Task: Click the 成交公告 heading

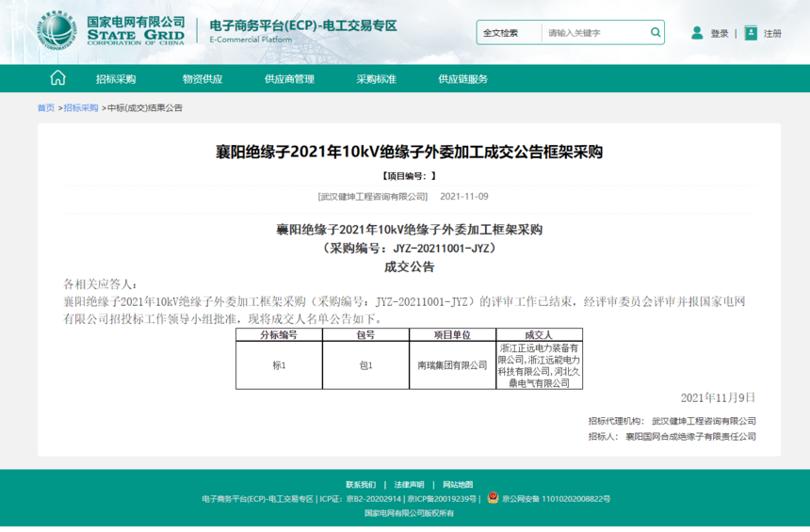Action: 409,267
